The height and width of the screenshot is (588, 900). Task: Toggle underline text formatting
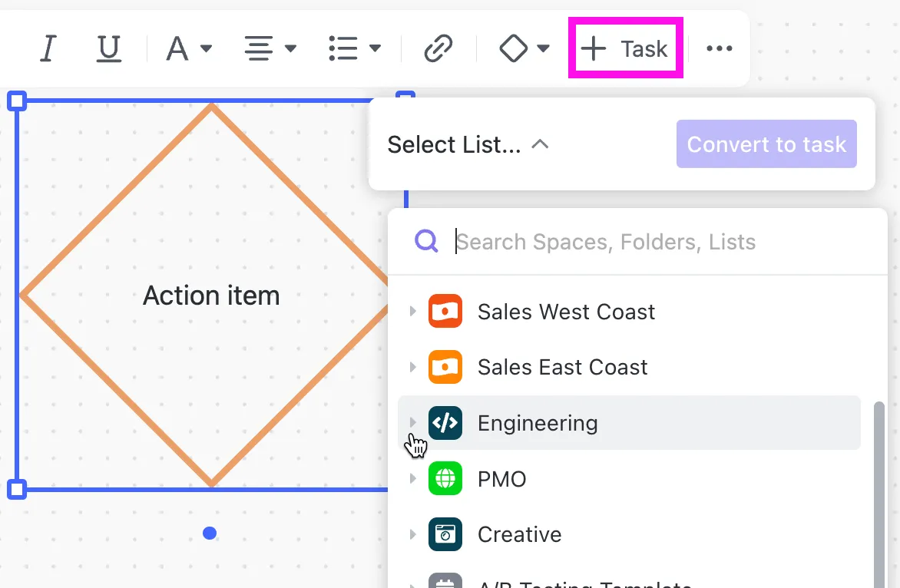108,48
